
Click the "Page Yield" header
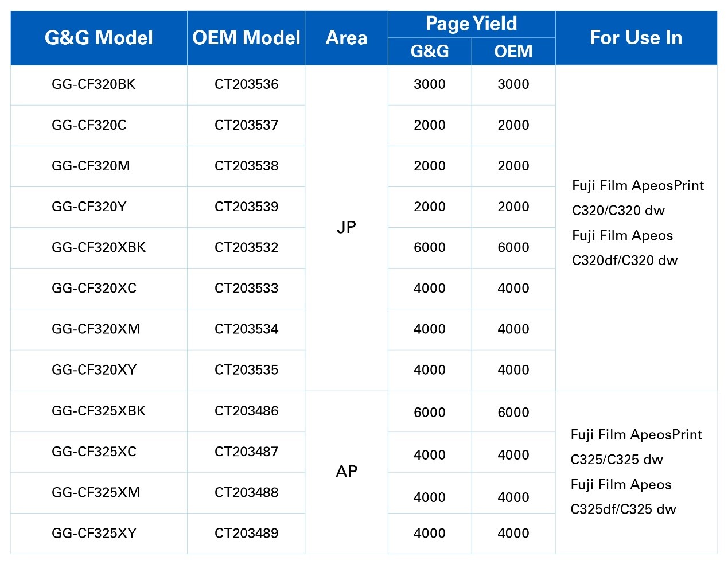click(x=472, y=24)
